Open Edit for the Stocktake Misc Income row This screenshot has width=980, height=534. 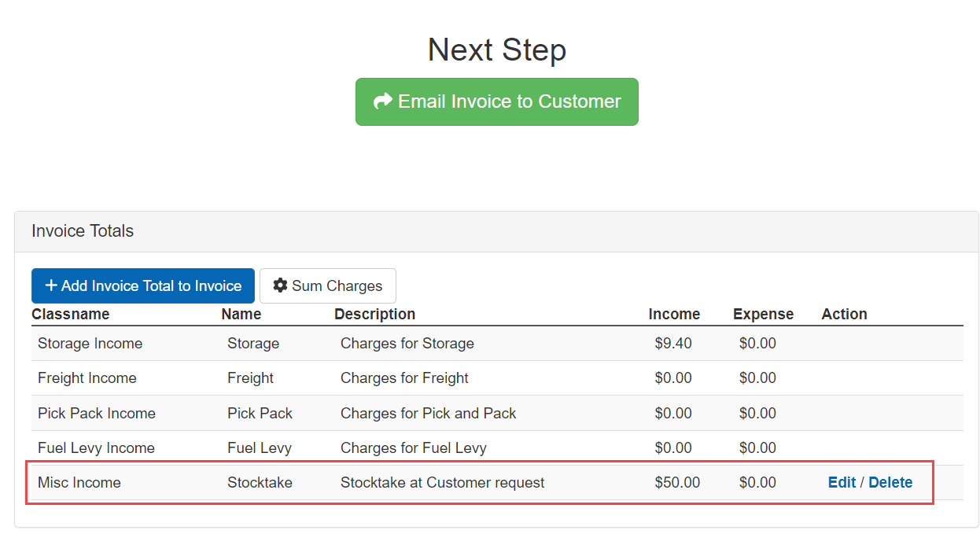[842, 482]
